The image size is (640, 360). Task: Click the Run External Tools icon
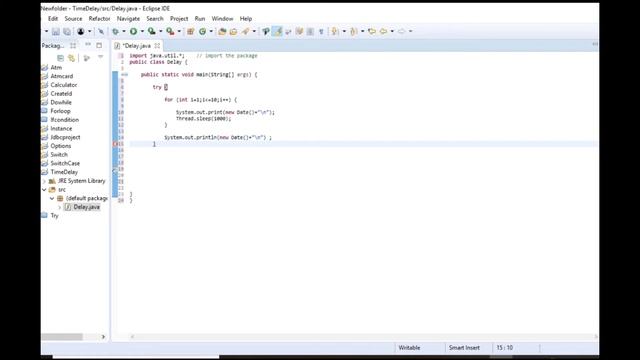coord(170,31)
